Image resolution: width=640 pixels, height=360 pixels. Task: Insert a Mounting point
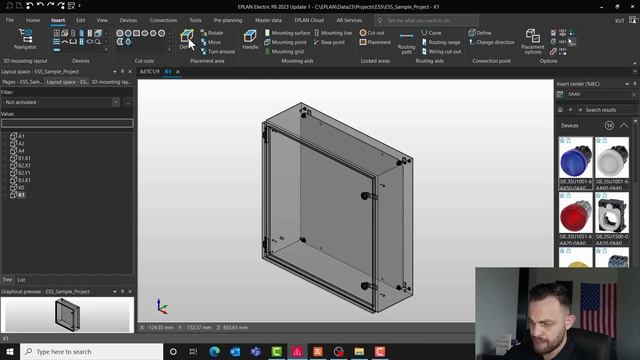point(285,42)
